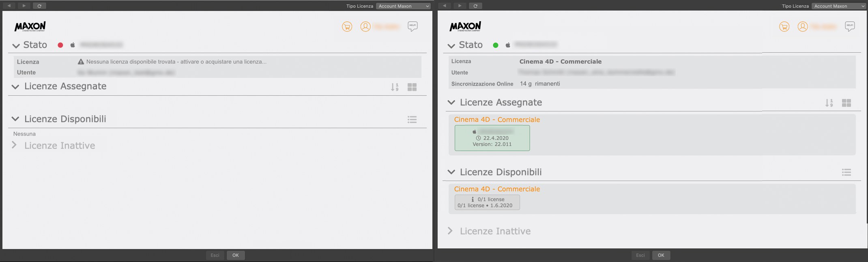Image resolution: width=868 pixels, height=262 pixels.
Task: Open the shopping cart in the red-status window
Action: click(x=347, y=27)
